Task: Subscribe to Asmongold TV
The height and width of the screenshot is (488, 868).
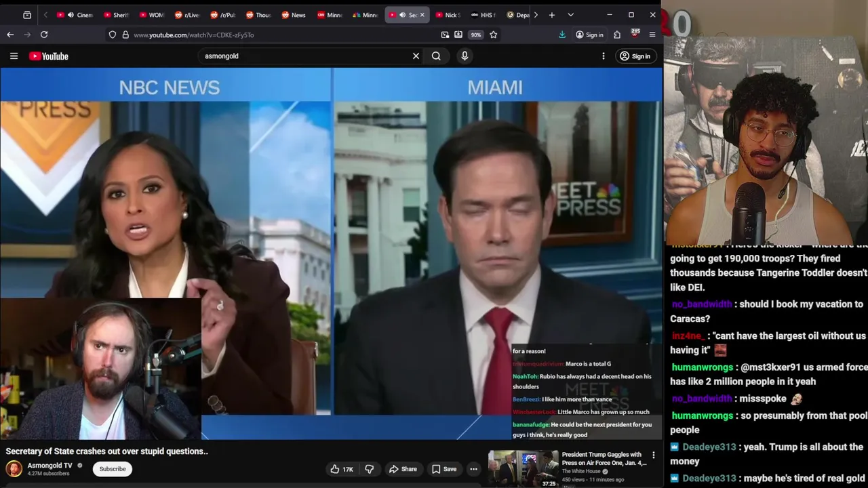Action: pos(113,469)
